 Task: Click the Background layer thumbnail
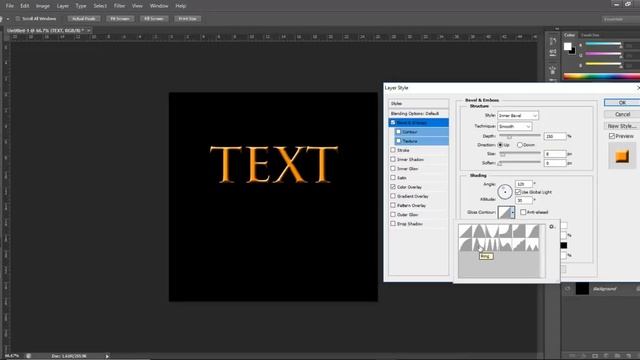(x=582, y=289)
